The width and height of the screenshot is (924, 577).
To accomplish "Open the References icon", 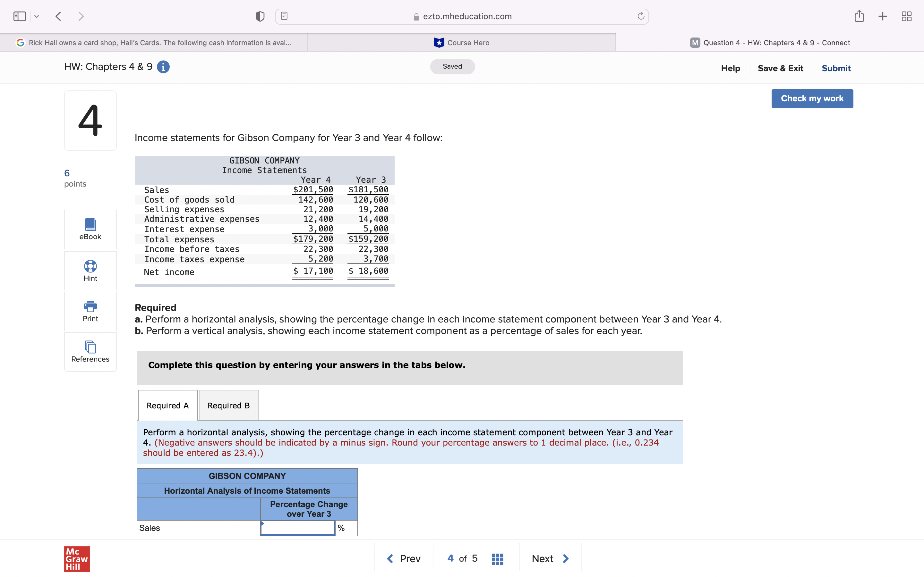I will (90, 347).
